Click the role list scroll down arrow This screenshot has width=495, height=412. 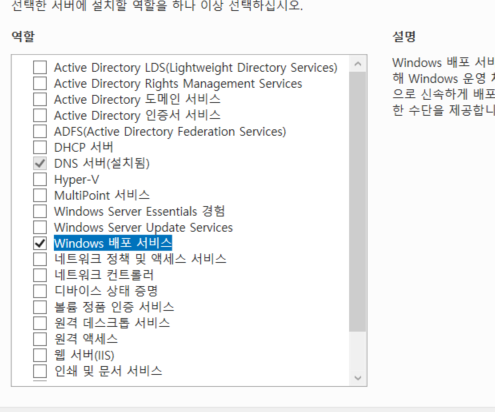point(358,378)
